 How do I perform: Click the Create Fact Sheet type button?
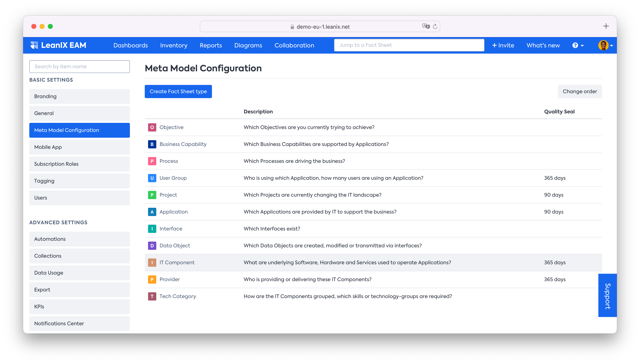[x=178, y=92]
